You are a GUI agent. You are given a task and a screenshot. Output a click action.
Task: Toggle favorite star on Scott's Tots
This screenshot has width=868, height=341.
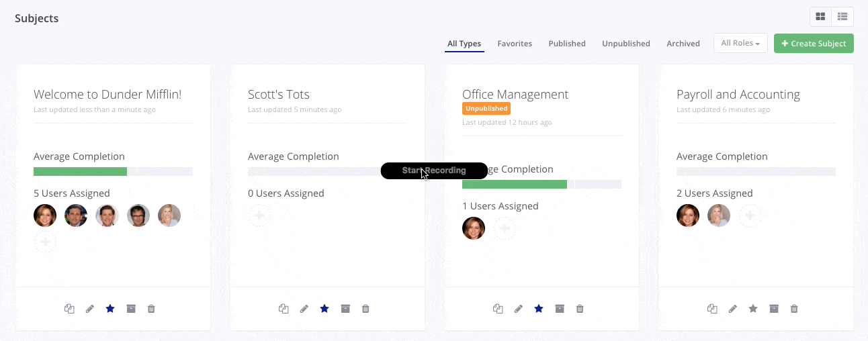point(324,309)
